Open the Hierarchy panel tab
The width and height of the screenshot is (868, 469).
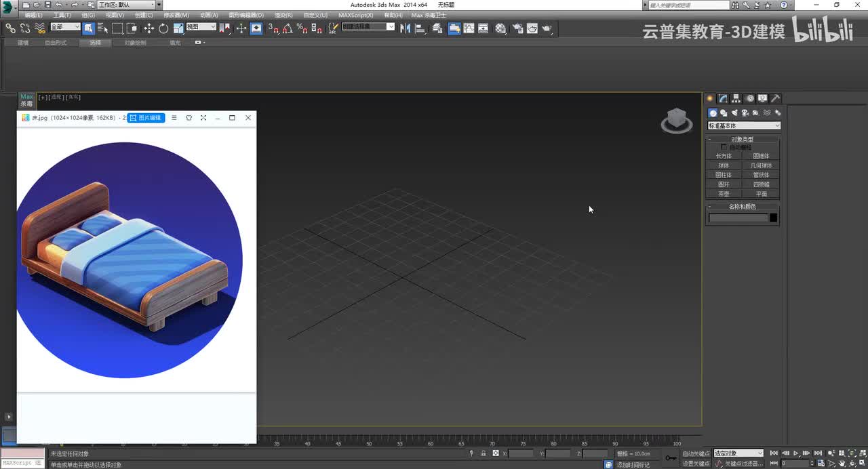point(736,98)
